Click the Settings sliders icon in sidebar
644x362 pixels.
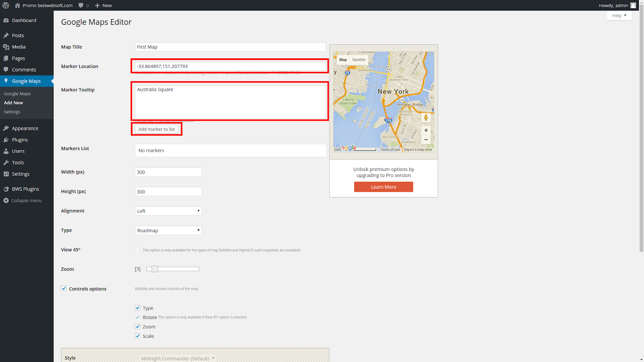6,174
